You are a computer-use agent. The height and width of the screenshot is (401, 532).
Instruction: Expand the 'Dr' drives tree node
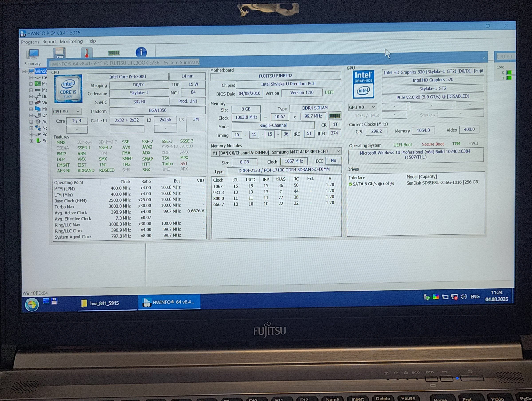click(31, 115)
